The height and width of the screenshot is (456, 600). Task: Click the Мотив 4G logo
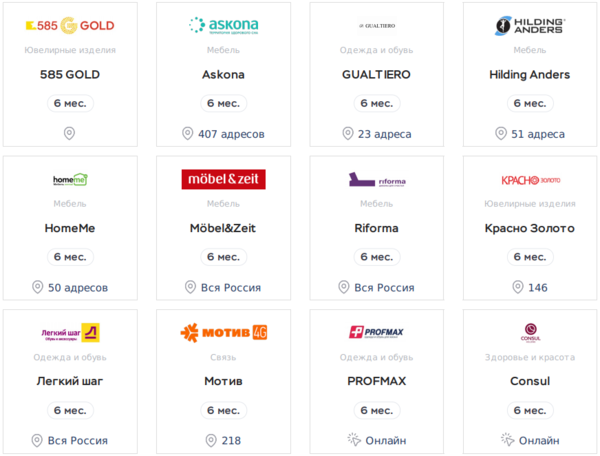pos(223,332)
